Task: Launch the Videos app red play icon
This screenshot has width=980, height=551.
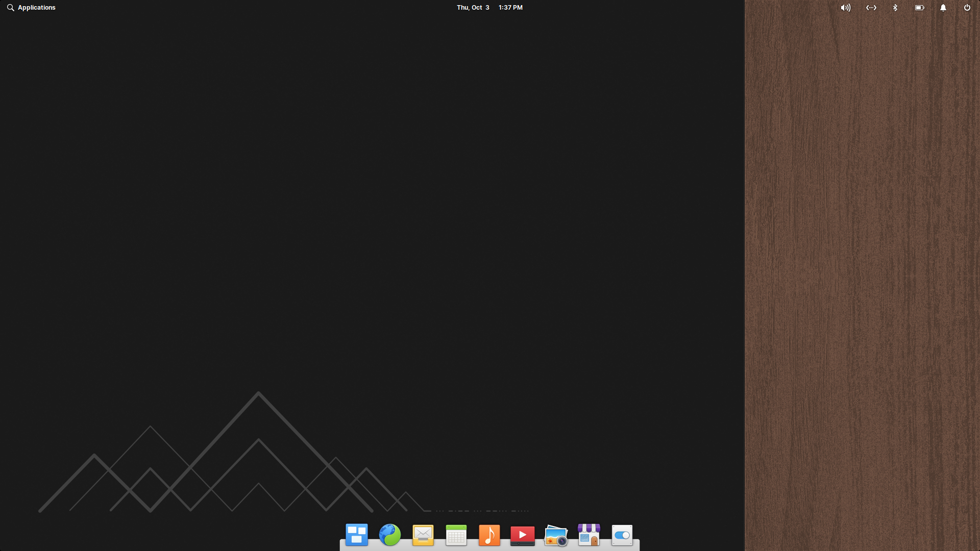Action: point(522,535)
